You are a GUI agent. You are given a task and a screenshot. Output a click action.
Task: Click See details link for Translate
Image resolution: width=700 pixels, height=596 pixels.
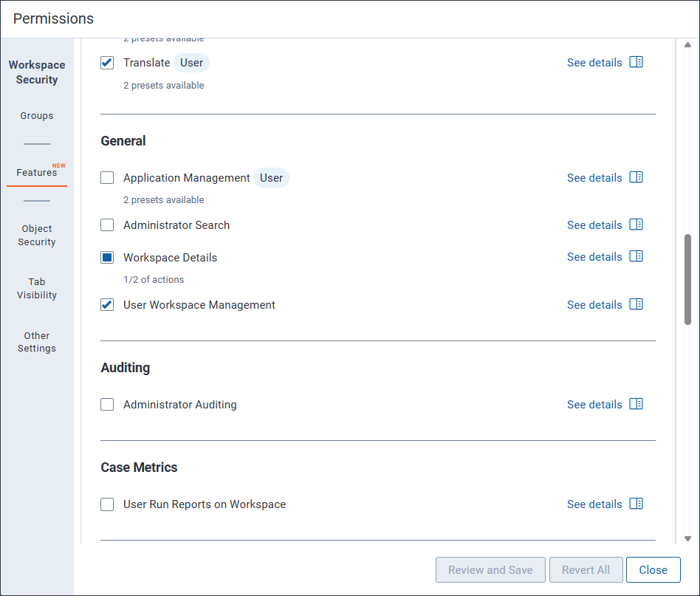[594, 63]
